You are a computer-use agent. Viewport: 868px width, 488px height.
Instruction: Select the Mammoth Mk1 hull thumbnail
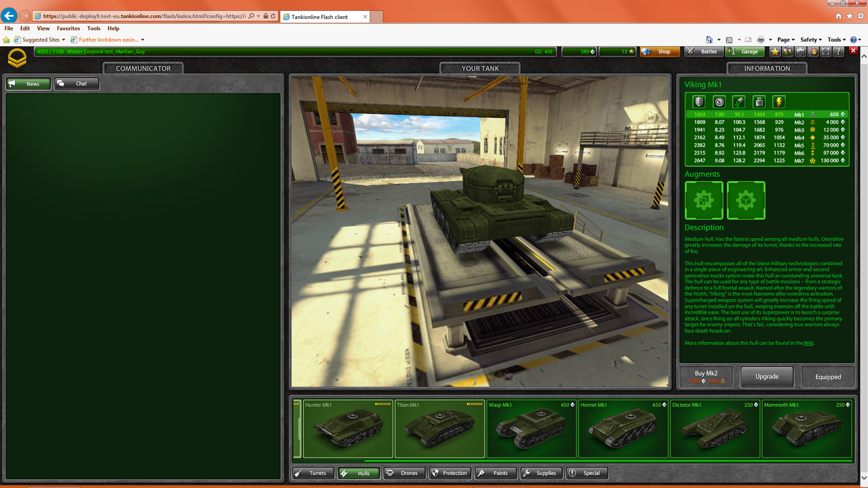pyautogui.click(x=807, y=429)
